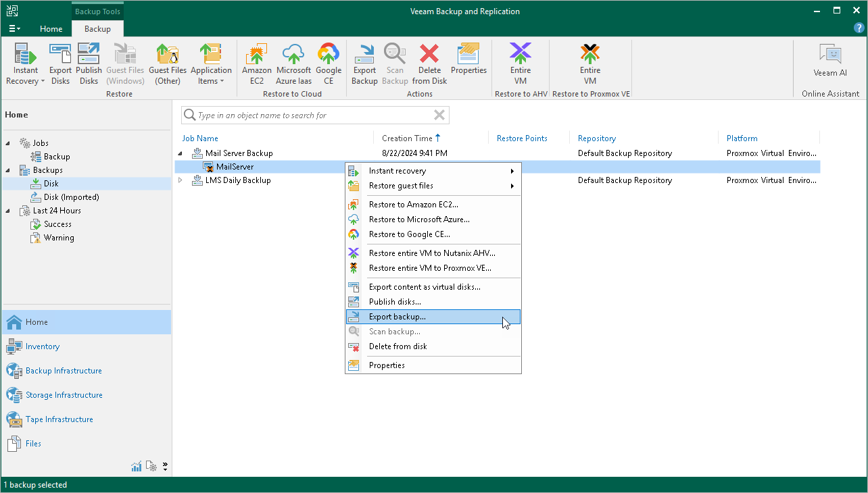Choose Publish disks in context menu
Screen dimensions: 868x493
tap(433, 302)
